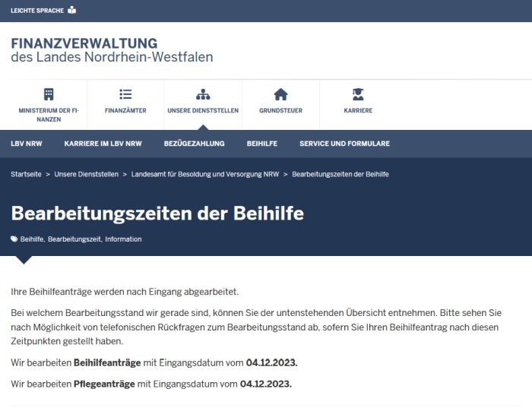Image resolution: width=532 pixels, height=411 pixels.
Task: Click the Karriere graduate icon
Action: pyautogui.click(x=358, y=94)
